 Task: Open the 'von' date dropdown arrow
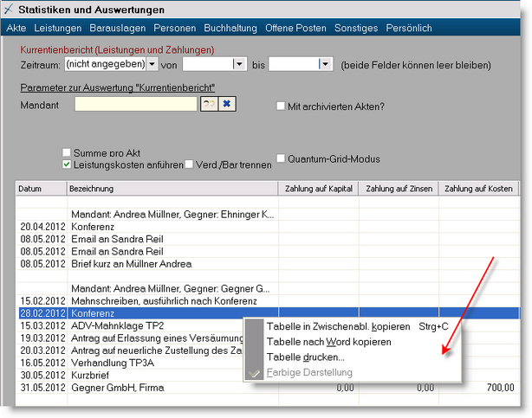click(x=239, y=64)
